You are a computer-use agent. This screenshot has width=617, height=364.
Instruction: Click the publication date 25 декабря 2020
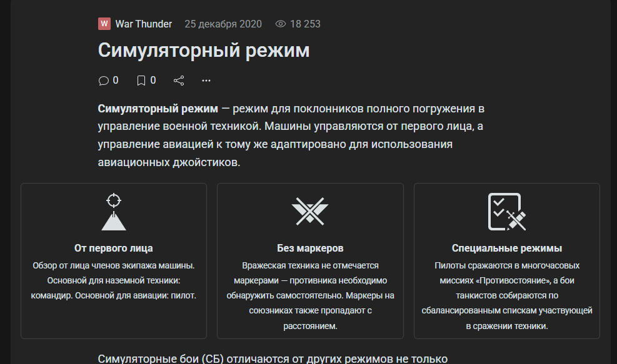(x=223, y=24)
